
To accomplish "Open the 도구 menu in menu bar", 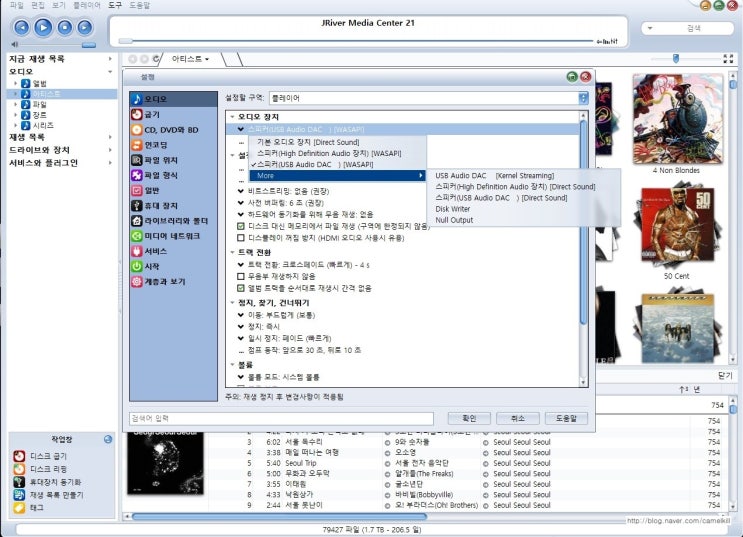I will click(115, 5).
